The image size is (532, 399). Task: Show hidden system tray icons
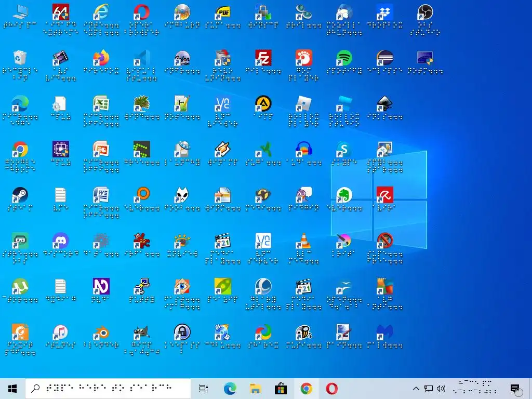tap(416, 389)
